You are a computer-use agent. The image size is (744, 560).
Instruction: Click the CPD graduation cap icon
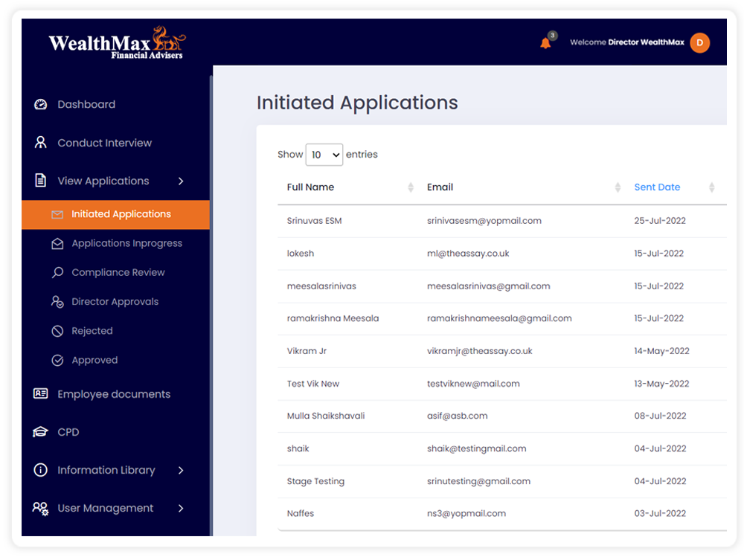41,432
